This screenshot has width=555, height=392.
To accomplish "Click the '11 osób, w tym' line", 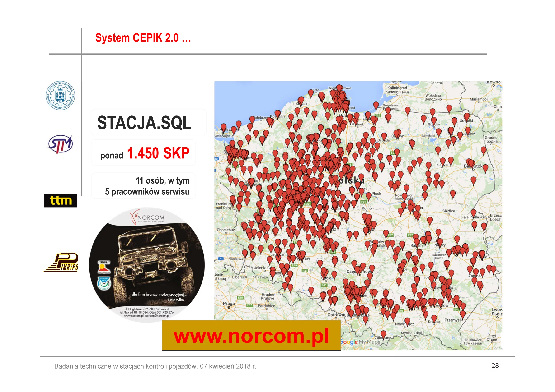I will (162, 180).
